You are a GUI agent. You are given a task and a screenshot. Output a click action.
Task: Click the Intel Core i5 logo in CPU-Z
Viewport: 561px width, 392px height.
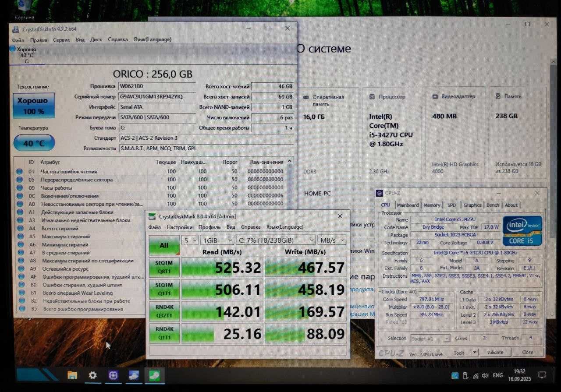522,230
